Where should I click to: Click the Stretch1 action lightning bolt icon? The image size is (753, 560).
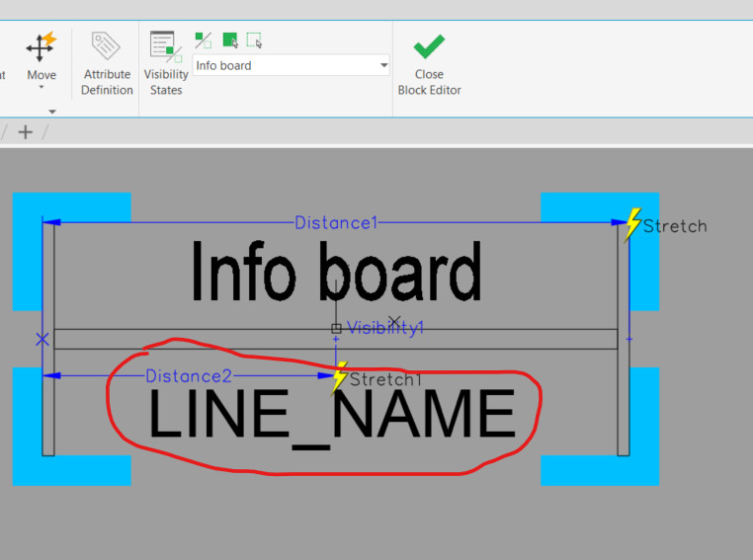coord(339,377)
